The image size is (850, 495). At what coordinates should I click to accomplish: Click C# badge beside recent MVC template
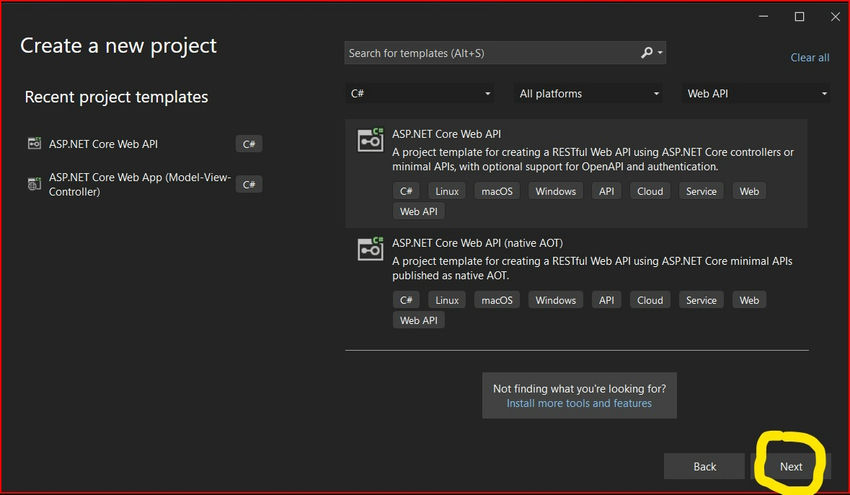tap(249, 184)
